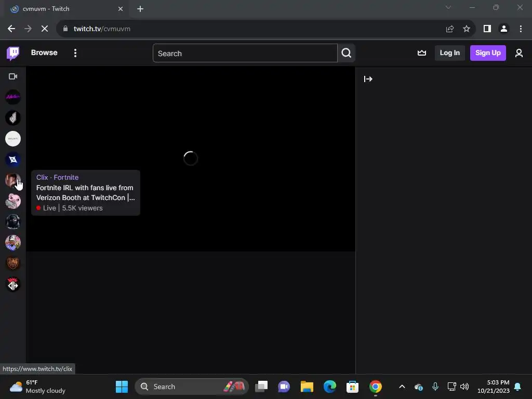Open a new browser tab
Image resolution: width=532 pixels, height=399 pixels.
pos(140,9)
